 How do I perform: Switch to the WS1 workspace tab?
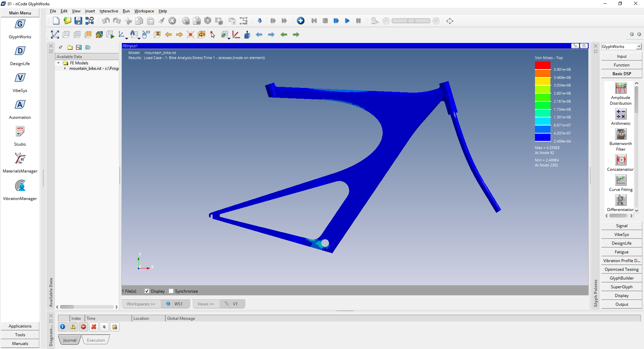click(176, 304)
